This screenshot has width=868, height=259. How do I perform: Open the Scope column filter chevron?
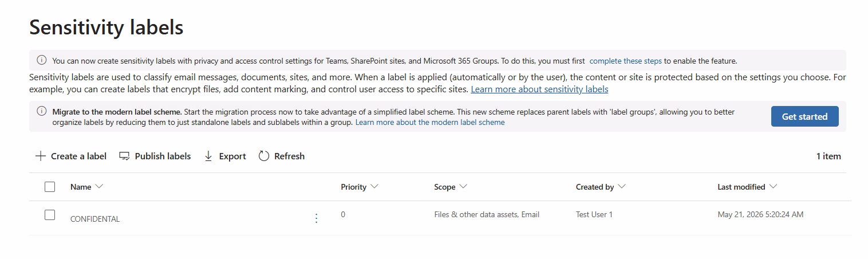tap(463, 187)
